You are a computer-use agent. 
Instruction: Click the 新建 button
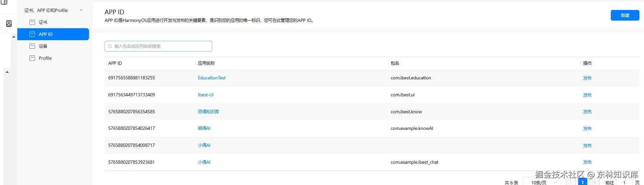tap(625, 15)
